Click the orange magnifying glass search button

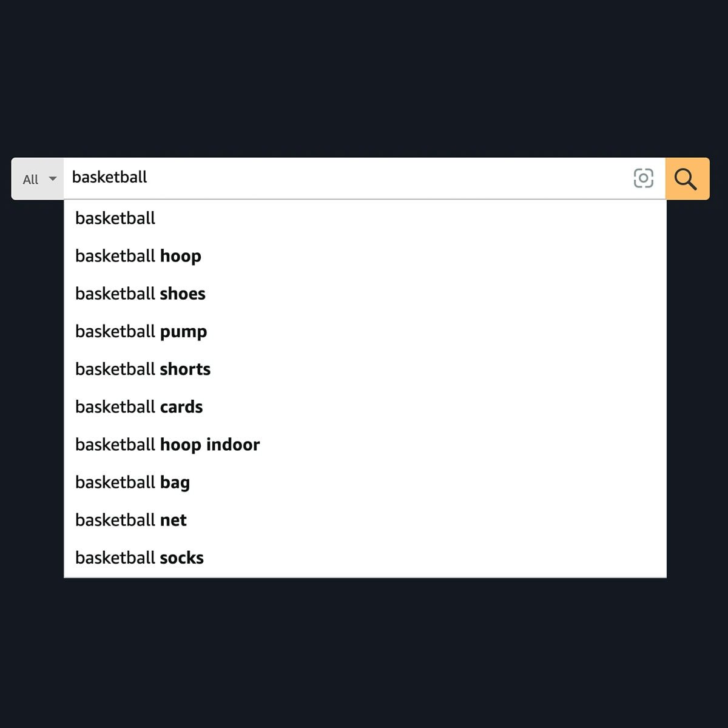pyautogui.click(x=687, y=179)
